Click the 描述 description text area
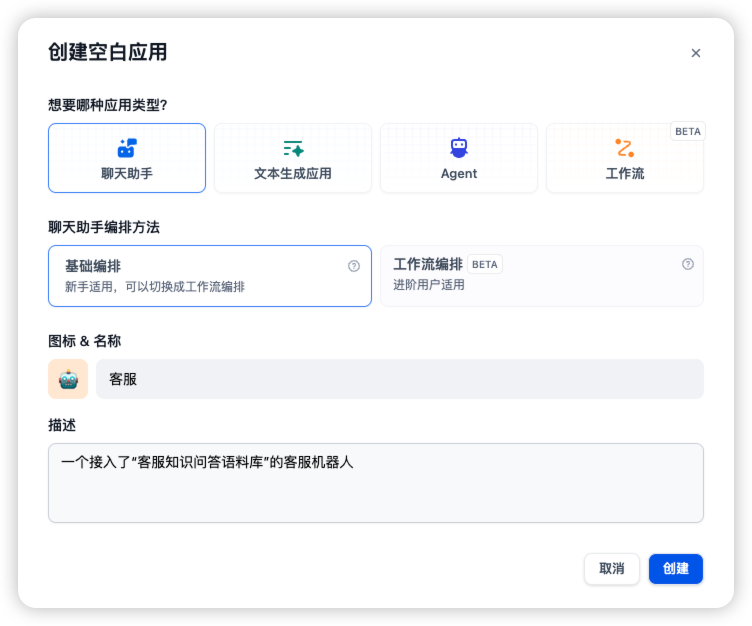752x626 pixels. (x=376, y=483)
